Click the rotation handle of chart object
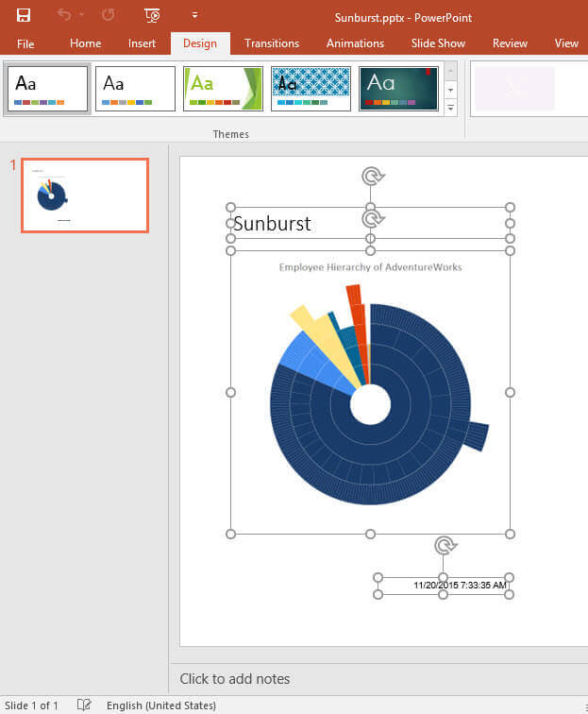 [x=372, y=218]
